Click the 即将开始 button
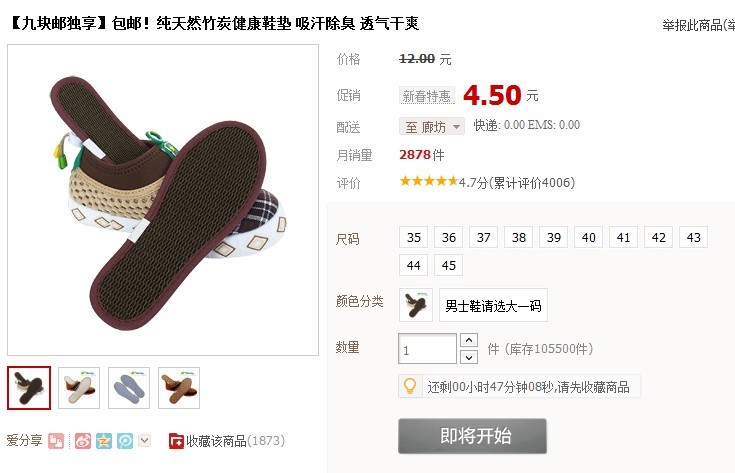 [x=472, y=436]
